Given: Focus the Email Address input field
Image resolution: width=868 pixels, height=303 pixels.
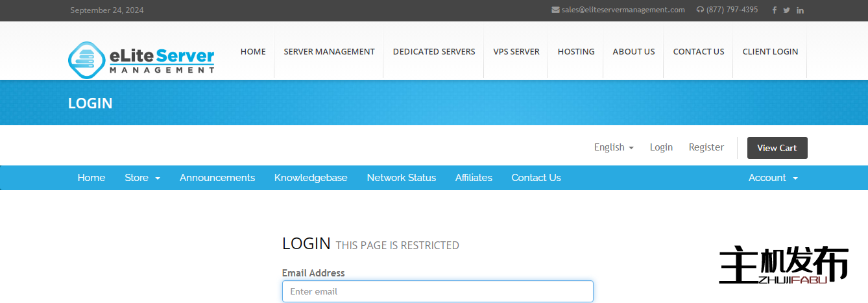Looking at the screenshot, I should click(437, 291).
